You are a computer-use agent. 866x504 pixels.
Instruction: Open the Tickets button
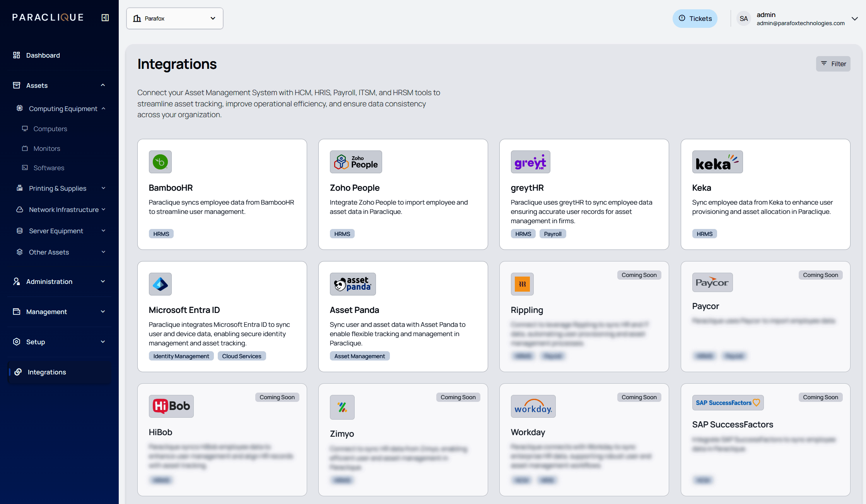coord(695,19)
